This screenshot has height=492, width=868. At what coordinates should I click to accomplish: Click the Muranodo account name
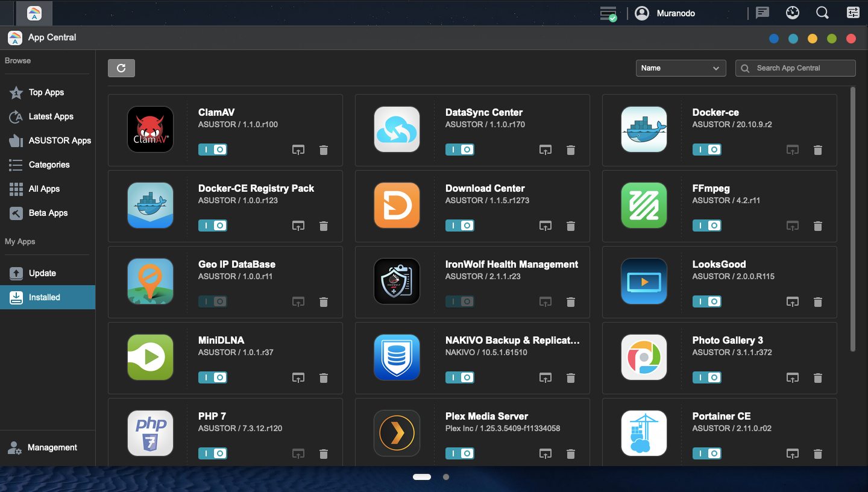coord(676,13)
